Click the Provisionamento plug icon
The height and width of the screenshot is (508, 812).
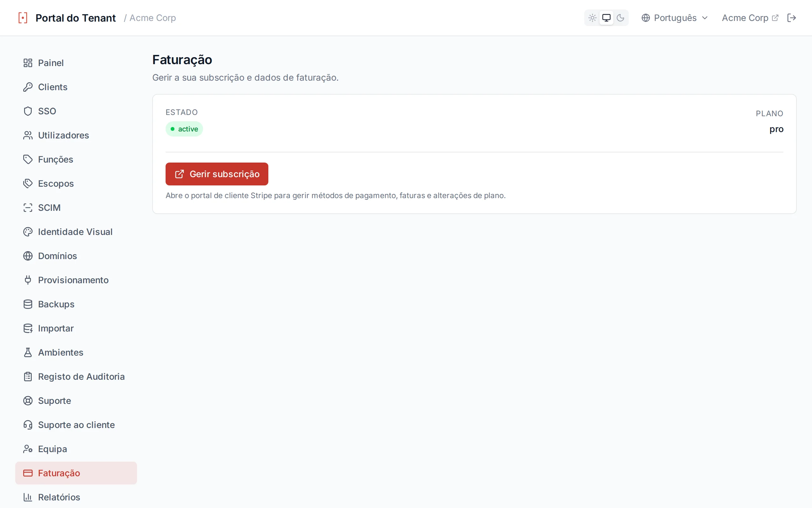28,280
